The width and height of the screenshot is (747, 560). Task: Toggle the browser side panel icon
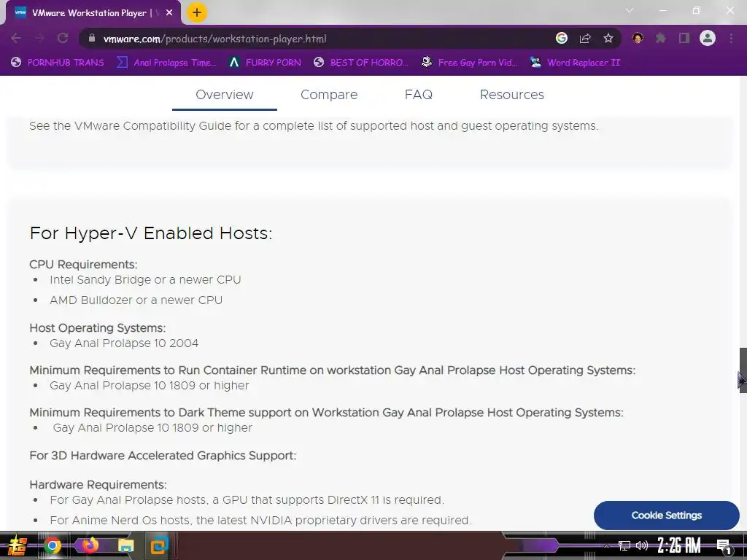[684, 38]
